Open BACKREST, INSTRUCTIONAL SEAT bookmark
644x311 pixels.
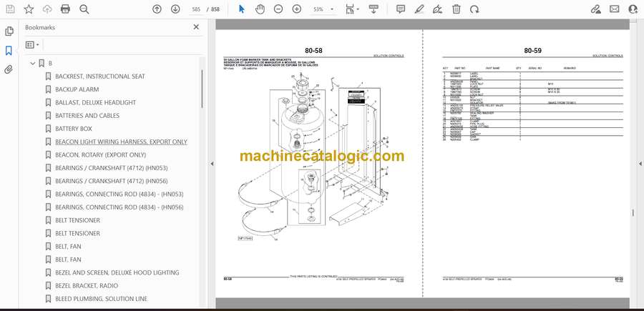pyautogui.click(x=99, y=76)
